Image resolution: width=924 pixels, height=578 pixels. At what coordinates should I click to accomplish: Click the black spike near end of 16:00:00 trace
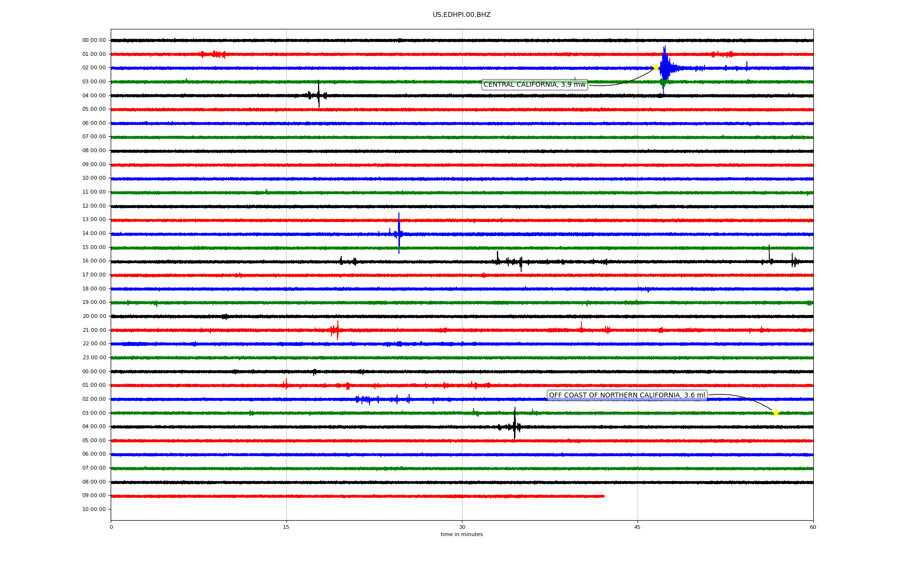click(x=769, y=253)
